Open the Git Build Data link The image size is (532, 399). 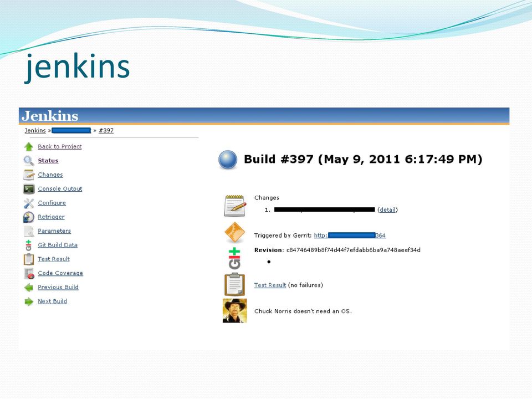58,245
